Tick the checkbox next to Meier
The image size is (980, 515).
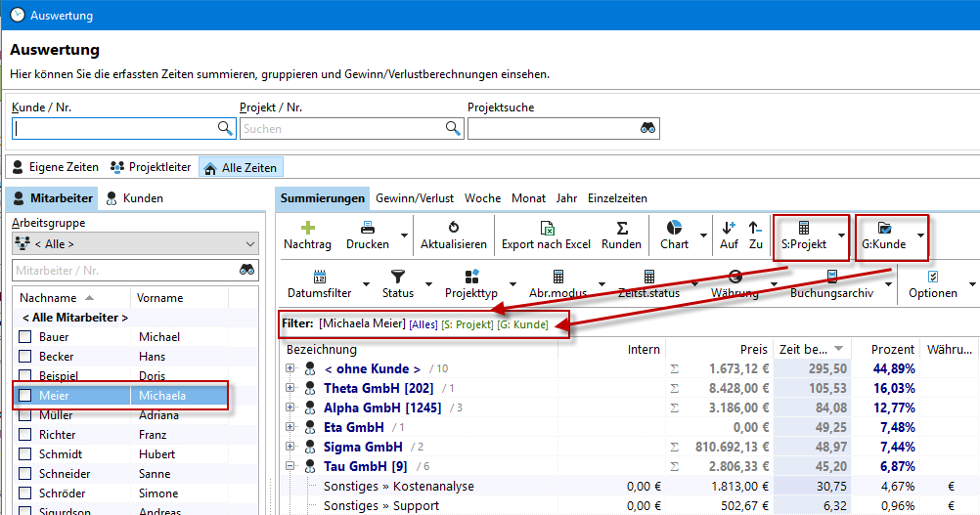coord(25,396)
